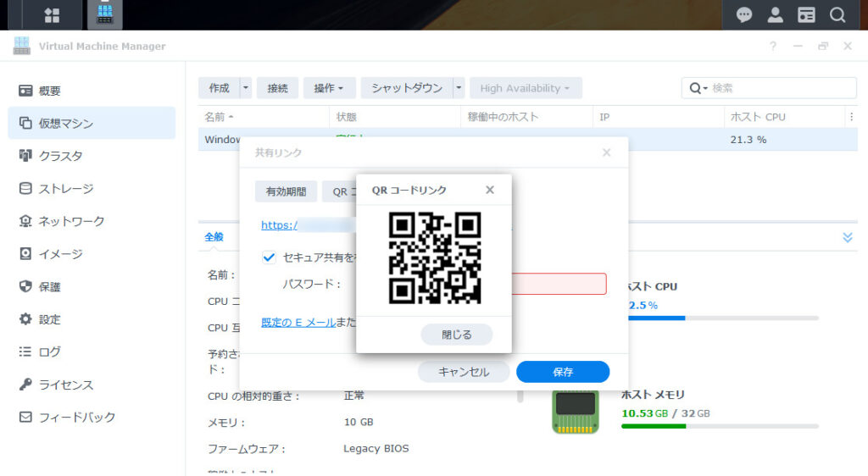Select 仮想マシン in the sidebar
This screenshot has width=868, height=476.
pyautogui.click(x=92, y=123)
